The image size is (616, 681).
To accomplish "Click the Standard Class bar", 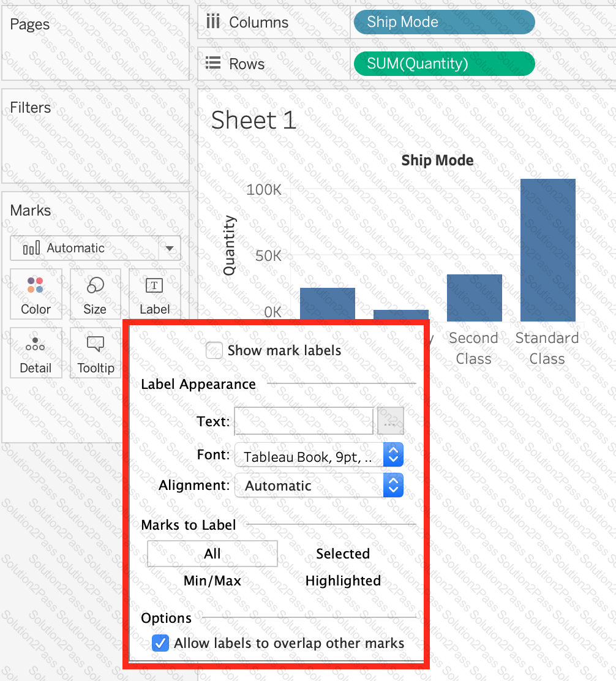I will pos(547,250).
